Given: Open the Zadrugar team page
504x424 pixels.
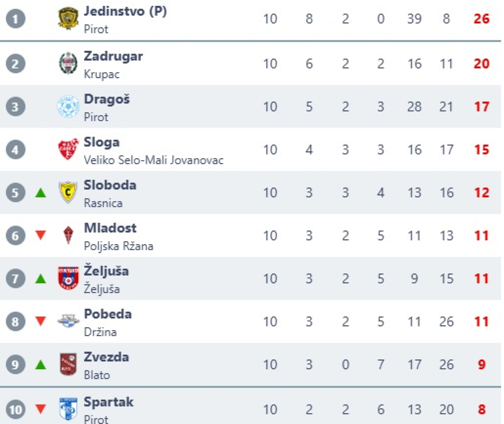Looking at the screenshot, I should 113,56.
